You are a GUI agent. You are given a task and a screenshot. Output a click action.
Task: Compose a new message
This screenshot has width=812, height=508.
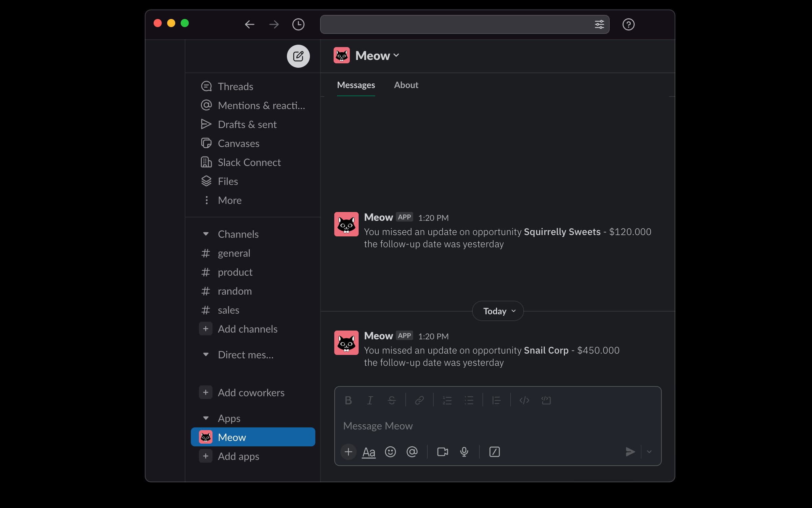(x=298, y=56)
